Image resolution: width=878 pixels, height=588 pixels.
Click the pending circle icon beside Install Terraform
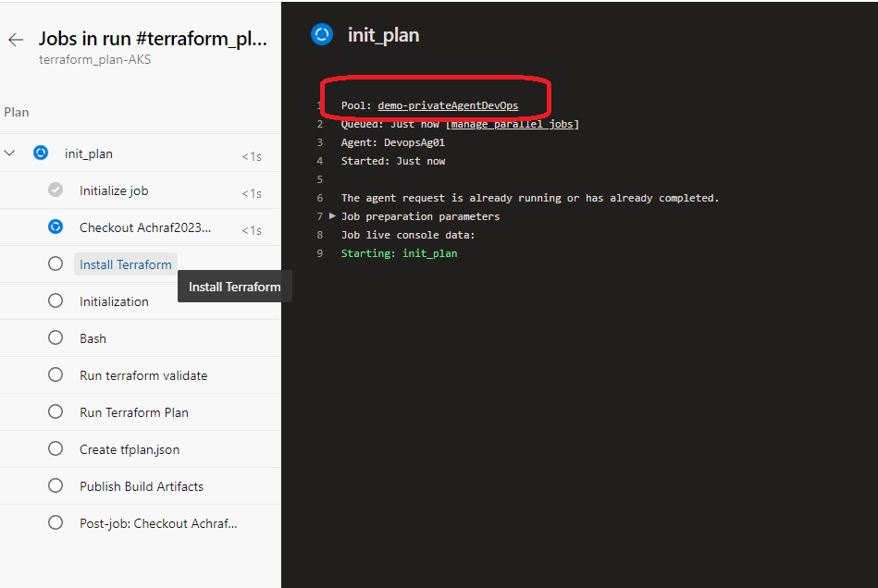pyautogui.click(x=56, y=264)
